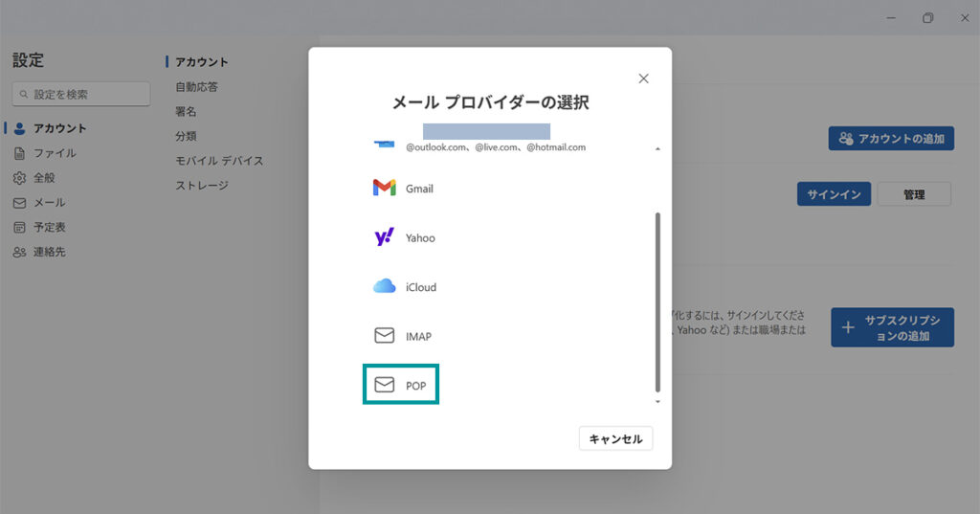Click the 設定を検索 search field

coord(81,94)
